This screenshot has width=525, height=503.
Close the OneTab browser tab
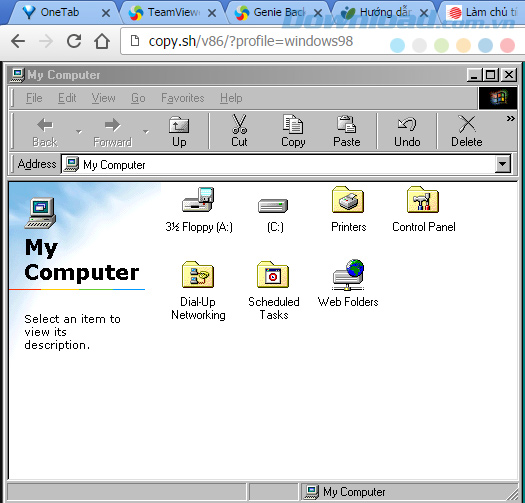point(106,13)
